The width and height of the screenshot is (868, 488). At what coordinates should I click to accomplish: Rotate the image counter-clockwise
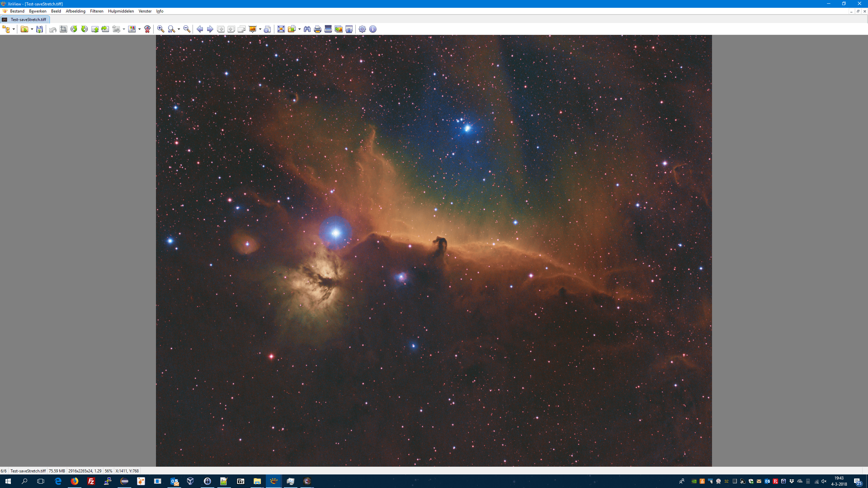[74, 29]
